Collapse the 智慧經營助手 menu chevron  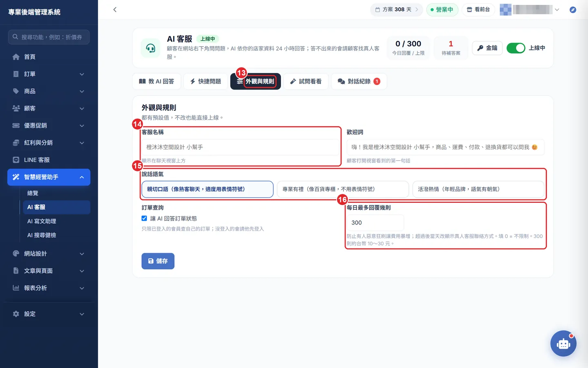coord(82,177)
